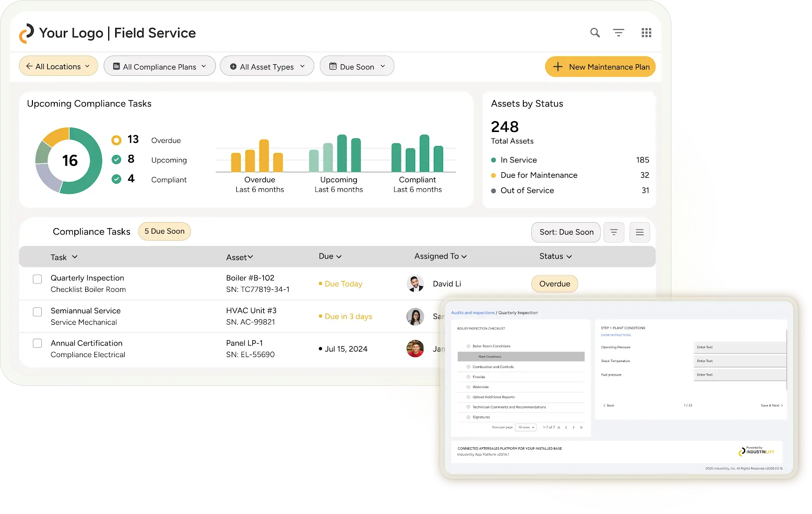Click the search magnifier icon
Image resolution: width=812 pixels, height=514 pixels.
(x=595, y=33)
